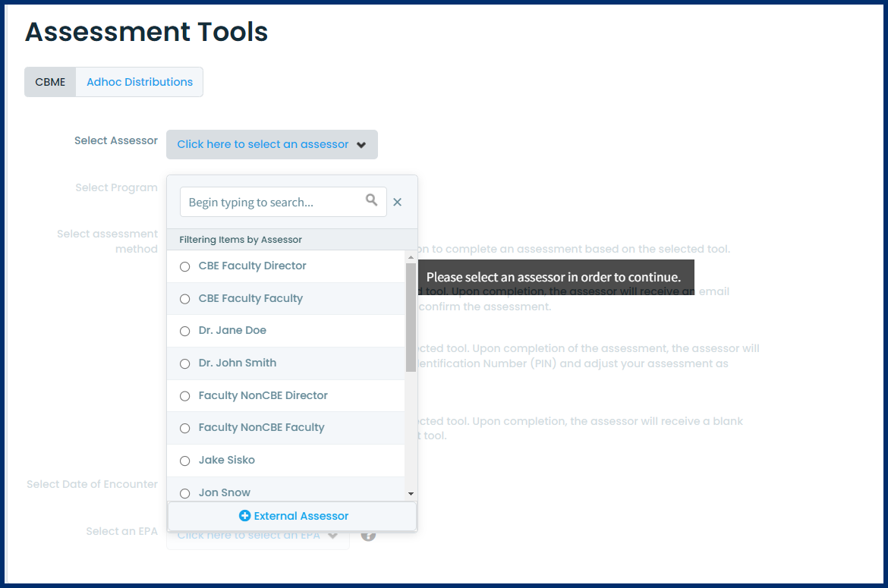
Task: Select Faculty NonCBE Director radio option
Action: 184,396
